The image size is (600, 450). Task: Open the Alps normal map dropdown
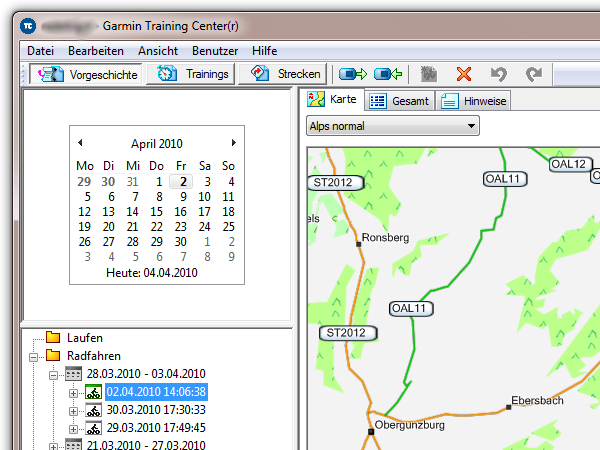(392, 127)
